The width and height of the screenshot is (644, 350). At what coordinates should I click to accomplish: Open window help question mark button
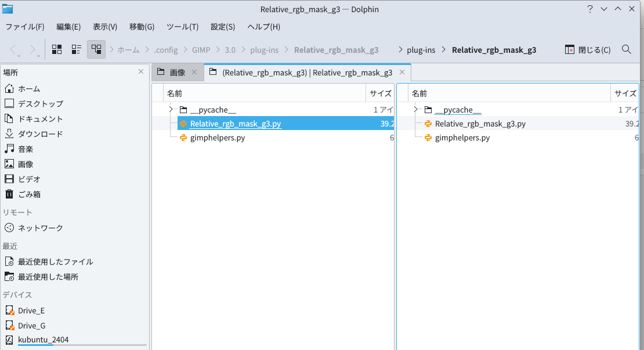590,9
